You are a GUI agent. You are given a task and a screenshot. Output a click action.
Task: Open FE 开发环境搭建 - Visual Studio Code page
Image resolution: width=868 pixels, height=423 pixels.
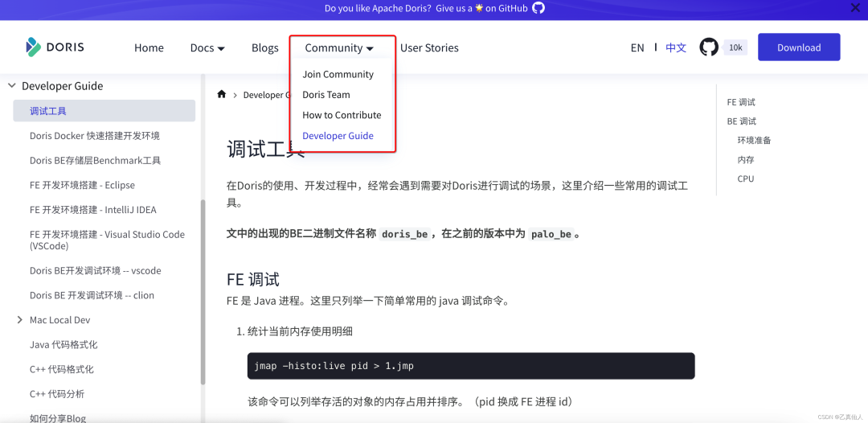pyautogui.click(x=108, y=240)
